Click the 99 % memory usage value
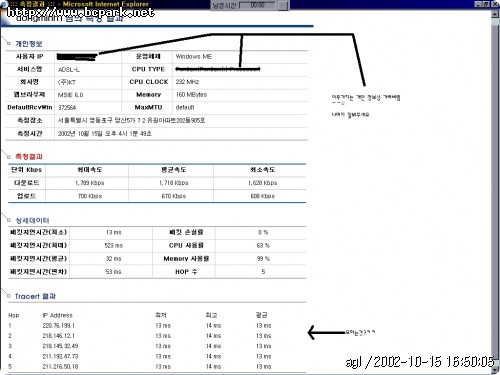The image size is (500, 375). tap(263, 259)
